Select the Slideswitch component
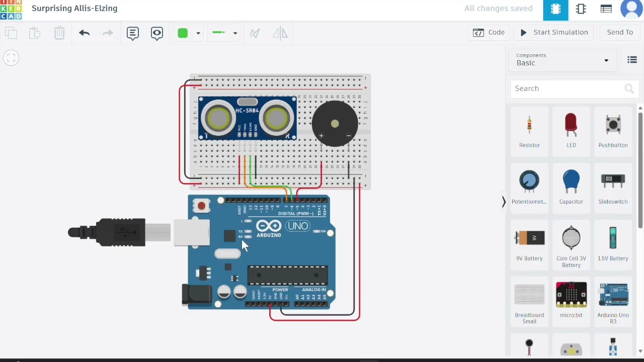 coord(613,188)
